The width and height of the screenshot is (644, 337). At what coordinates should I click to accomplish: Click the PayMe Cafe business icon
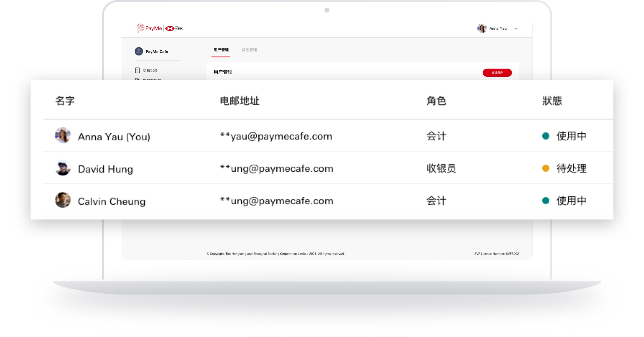pos(139,52)
